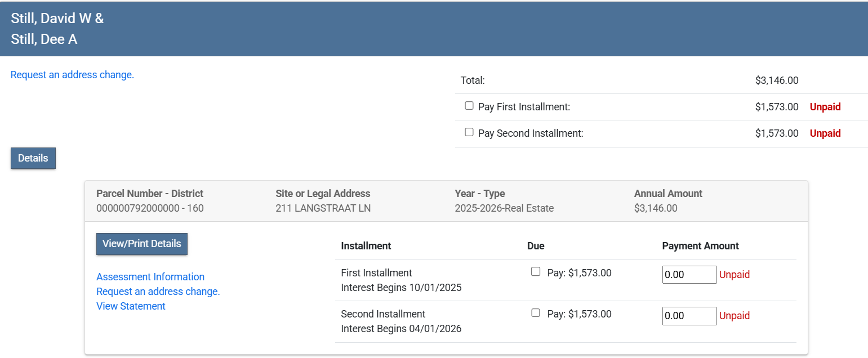Select the Second Installment 'Pay: $1,573.00' checkbox
Viewport: 868px width, 358px height.
(x=536, y=313)
